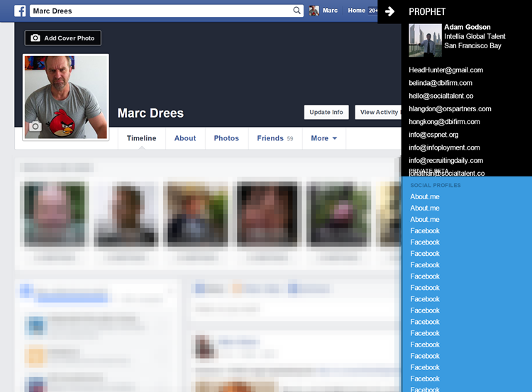Open the About tab

click(185, 138)
